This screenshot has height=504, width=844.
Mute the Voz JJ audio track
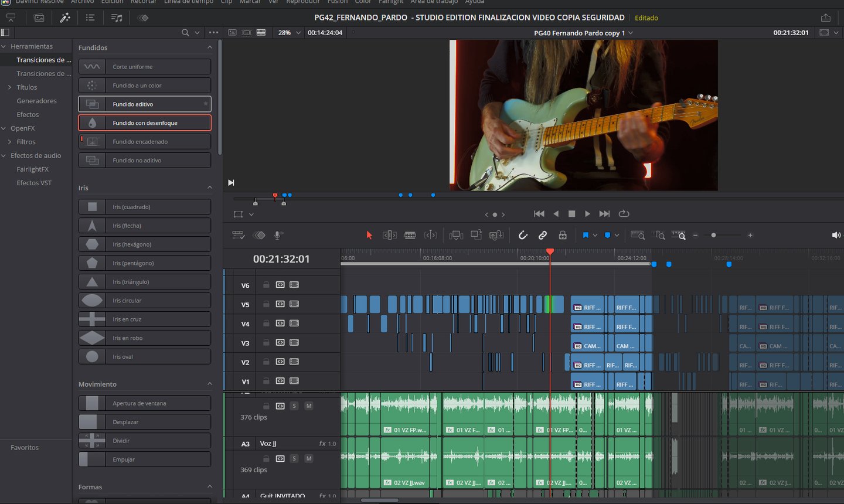coord(309,458)
